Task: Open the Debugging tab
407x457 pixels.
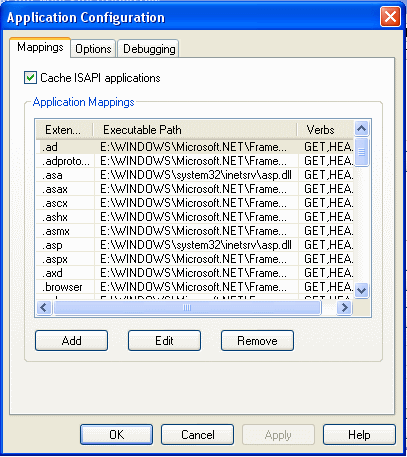Action: (149, 49)
